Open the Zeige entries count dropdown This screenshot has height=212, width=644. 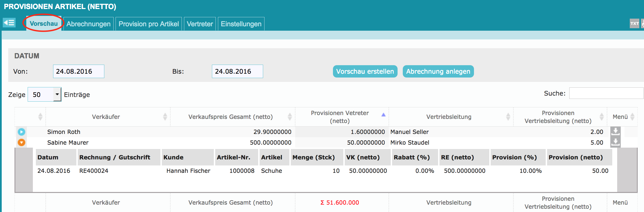tap(57, 94)
